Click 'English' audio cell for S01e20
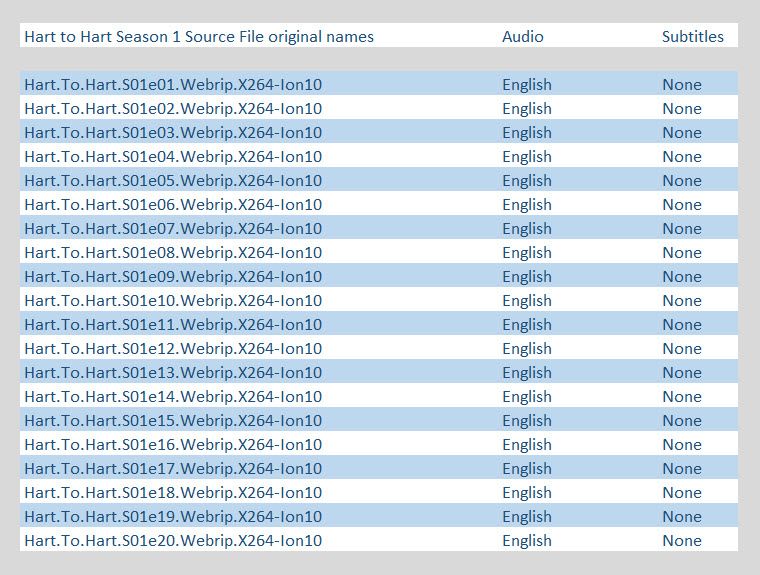The image size is (760, 575). tap(527, 541)
